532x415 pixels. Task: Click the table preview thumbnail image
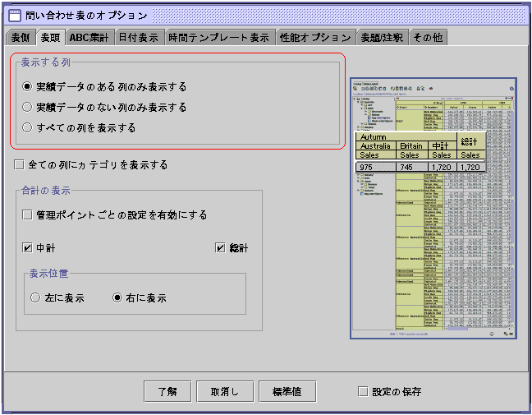(433, 209)
